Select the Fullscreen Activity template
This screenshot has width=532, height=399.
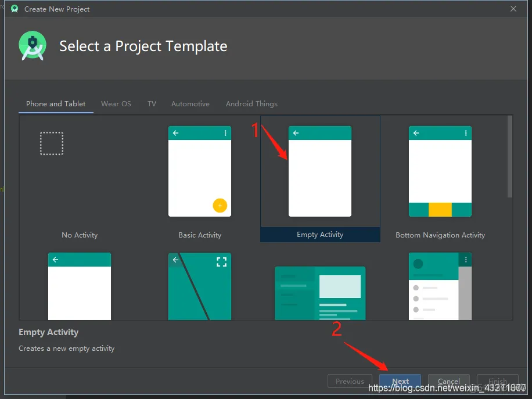click(200, 286)
